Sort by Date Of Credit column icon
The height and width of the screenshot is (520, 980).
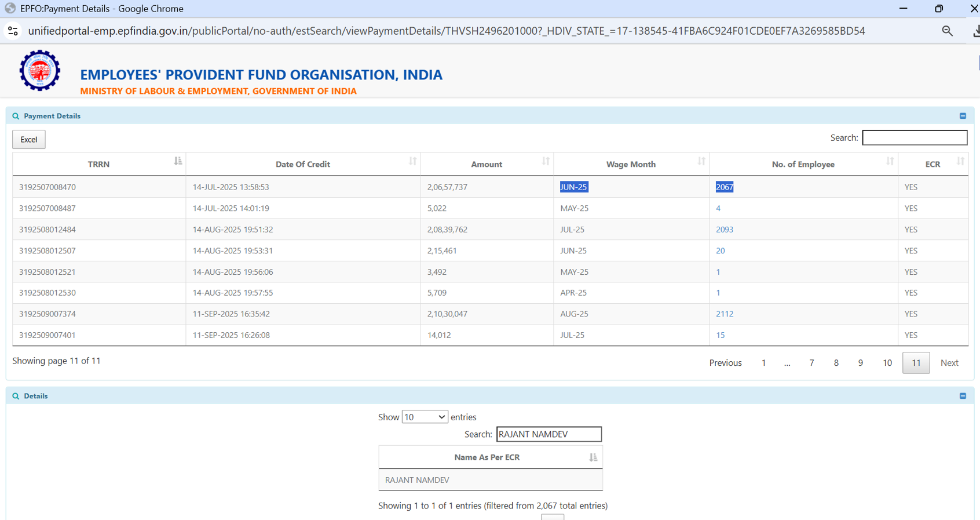click(x=412, y=162)
